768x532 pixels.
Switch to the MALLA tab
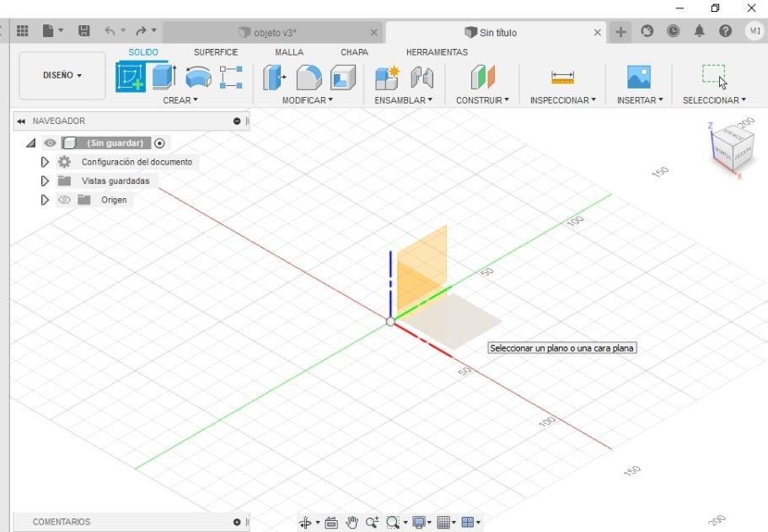[x=289, y=52]
